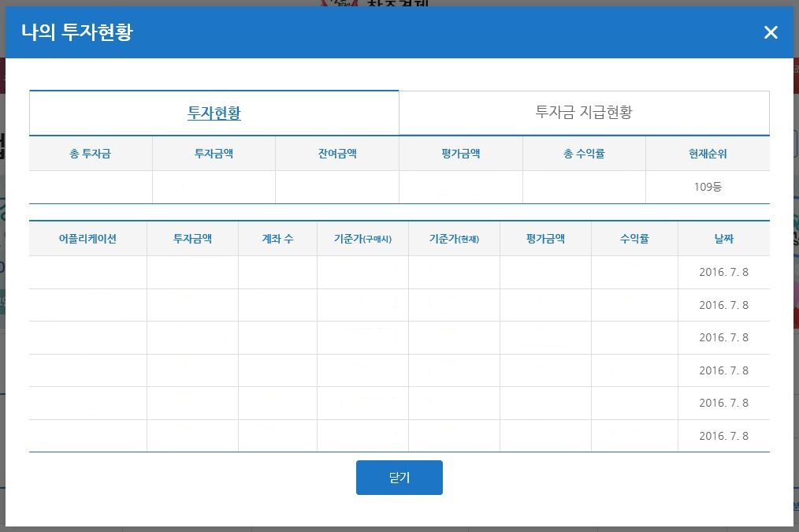
Task: Click the 어플리케이션 column header
Action: tap(87, 239)
